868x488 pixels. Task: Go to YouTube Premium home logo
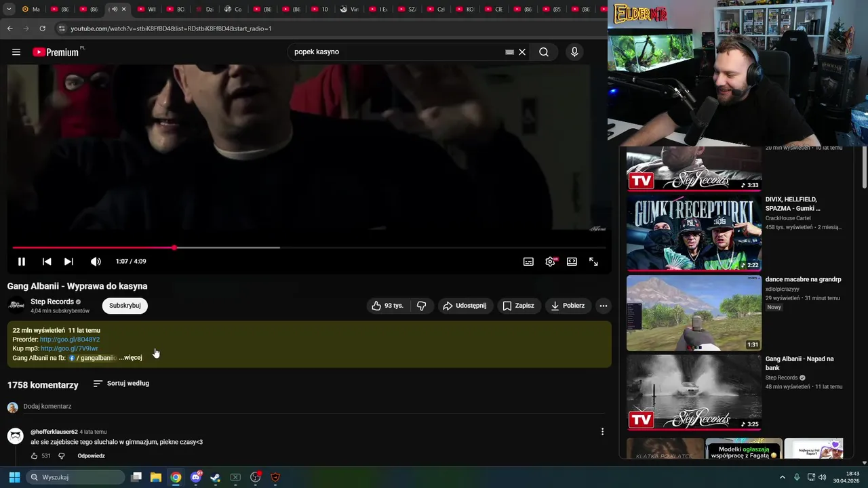pos(55,52)
